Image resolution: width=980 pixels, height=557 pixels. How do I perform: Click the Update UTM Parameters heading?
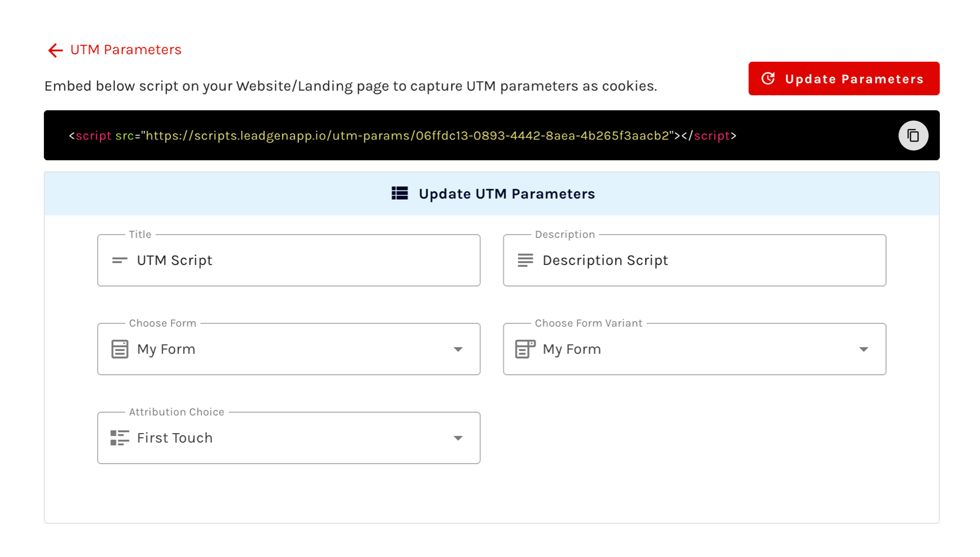click(507, 194)
